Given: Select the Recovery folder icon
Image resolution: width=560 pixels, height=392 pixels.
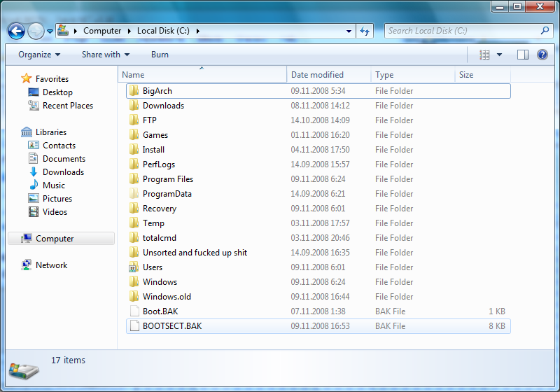Looking at the screenshot, I should (x=134, y=209).
